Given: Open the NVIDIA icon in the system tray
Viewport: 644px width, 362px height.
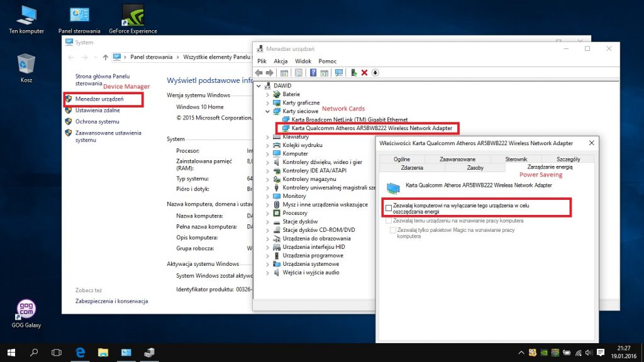Looking at the screenshot, I should point(545,353).
